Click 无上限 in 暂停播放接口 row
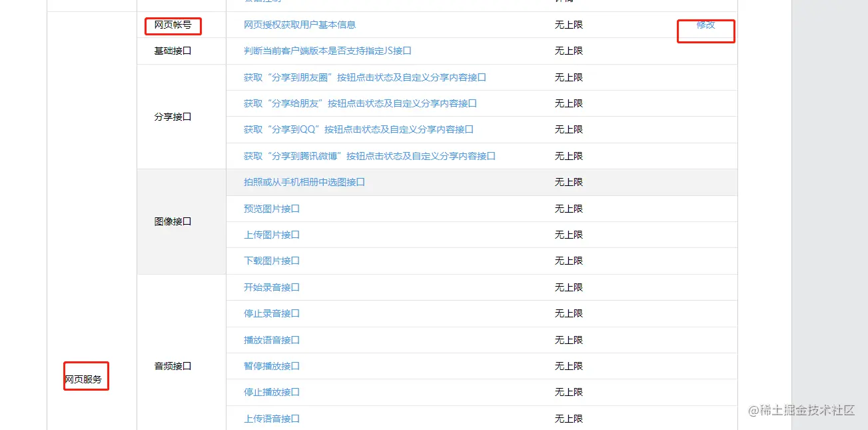868x430 pixels. [569, 366]
